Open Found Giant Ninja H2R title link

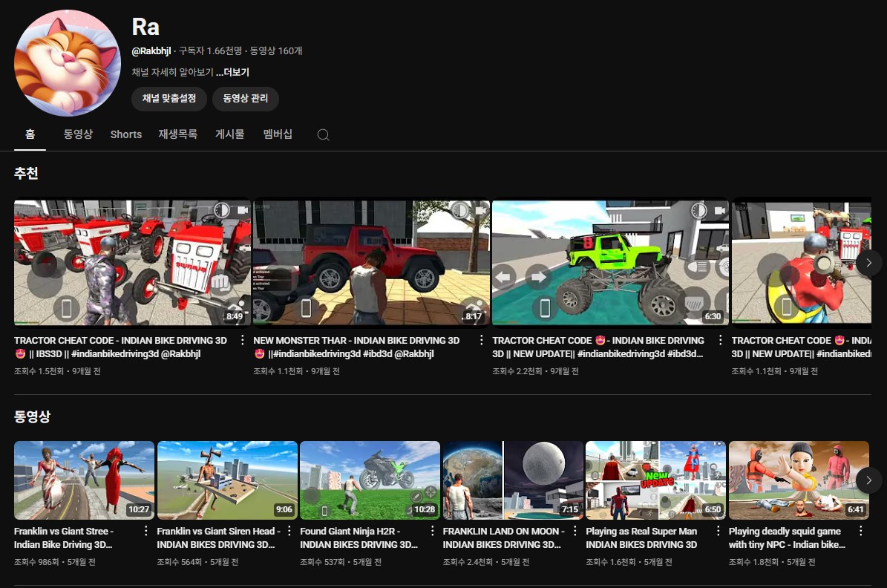(359, 538)
